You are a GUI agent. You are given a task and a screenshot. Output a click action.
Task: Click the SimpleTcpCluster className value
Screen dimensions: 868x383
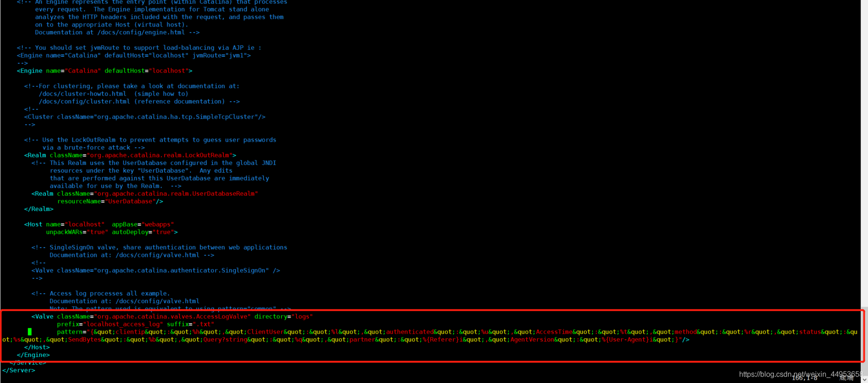(x=178, y=117)
